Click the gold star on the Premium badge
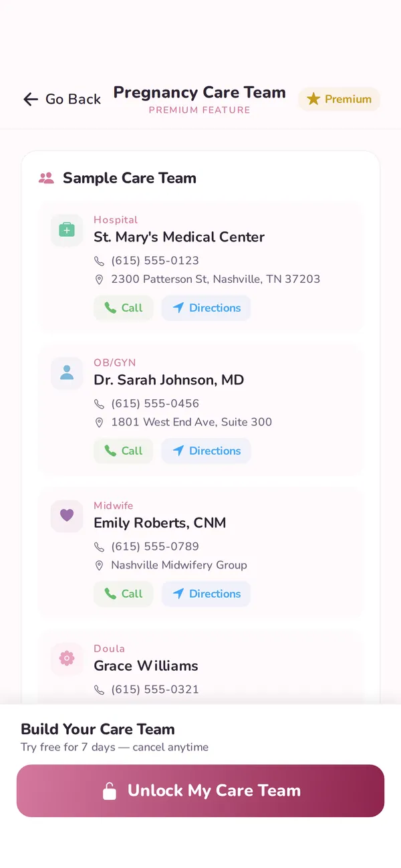 pos(313,99)
